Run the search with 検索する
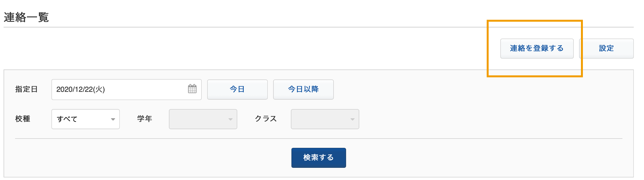 pyautogui.click(x=319, y=158)
